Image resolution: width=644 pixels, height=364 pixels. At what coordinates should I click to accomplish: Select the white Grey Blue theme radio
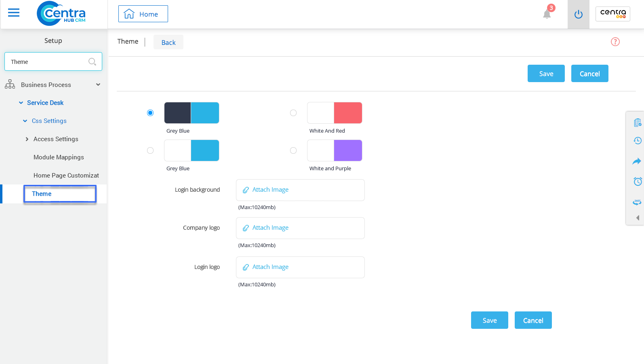(x=150, y=150)
